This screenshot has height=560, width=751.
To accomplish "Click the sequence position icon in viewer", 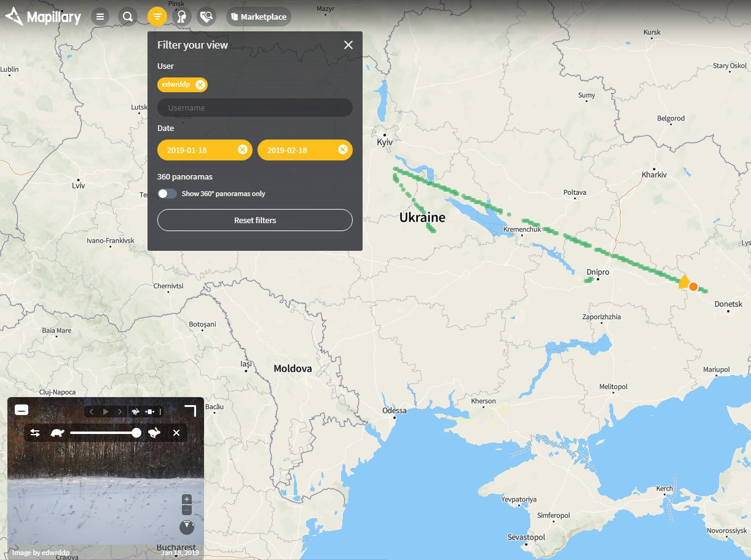I will 149,412.
